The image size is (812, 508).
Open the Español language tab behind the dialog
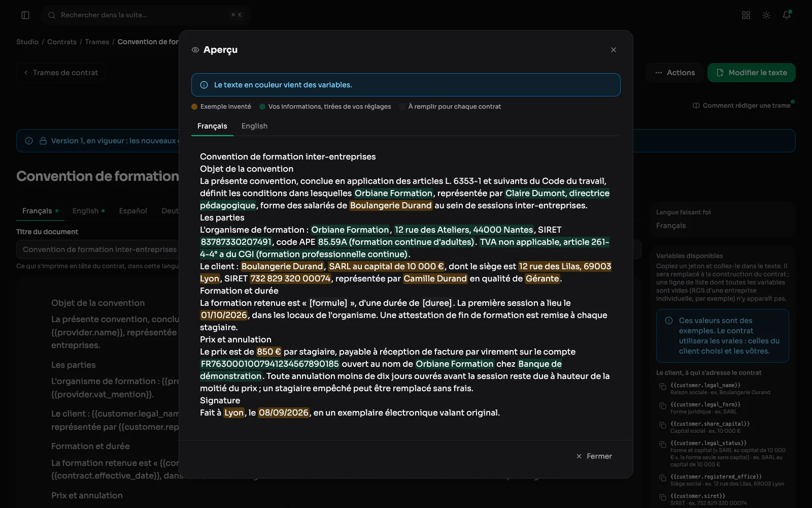pyautogui.click(x=133, y=211)
